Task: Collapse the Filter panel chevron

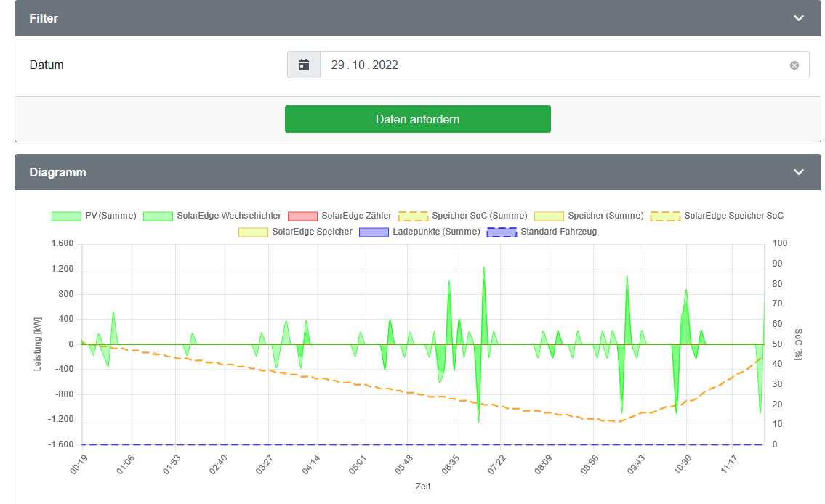Action: click(x=798, y=18)
